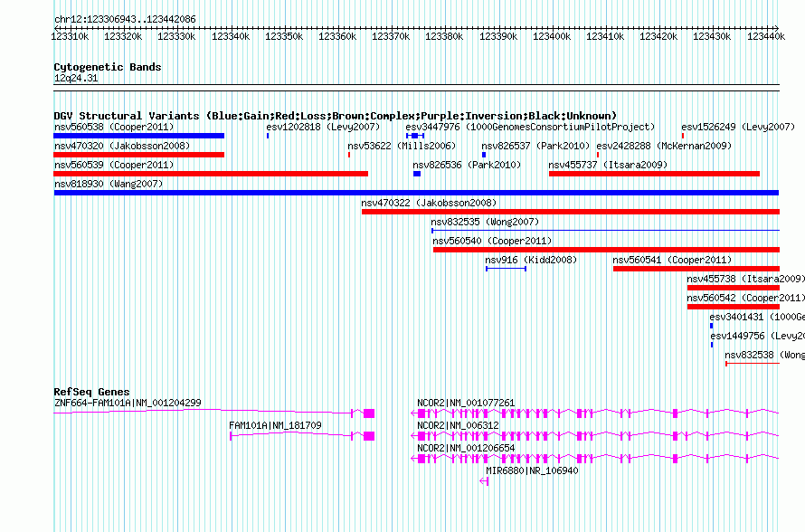This screenshot has width=805, height=532.
Task: Click the nsv560538 (Cooper2011) blue gain bar
Action: pos(138,136)
